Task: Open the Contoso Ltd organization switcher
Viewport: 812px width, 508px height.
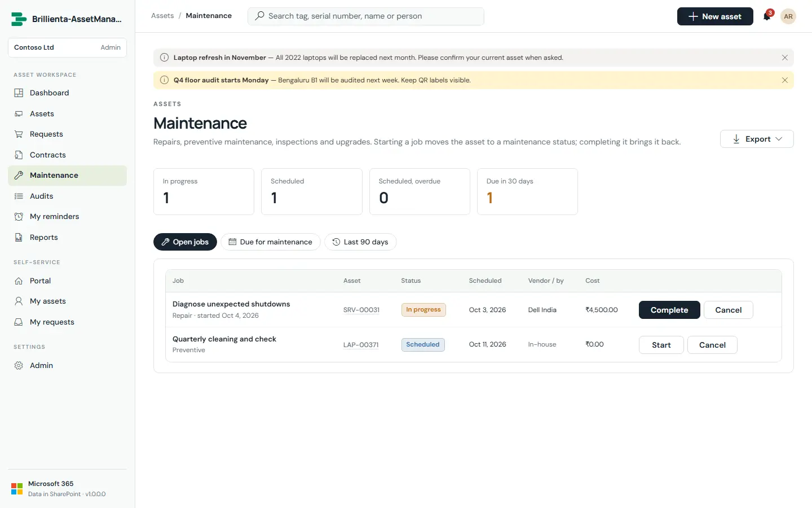Action: (x=67, y=47)
